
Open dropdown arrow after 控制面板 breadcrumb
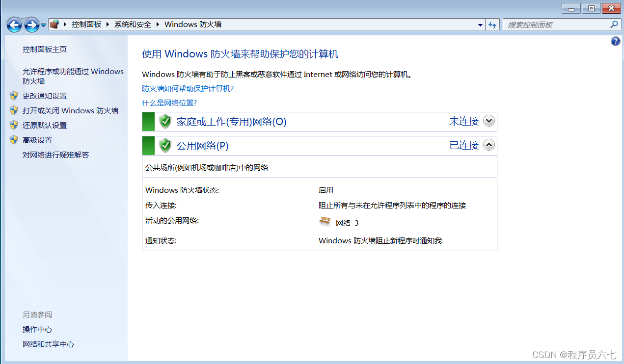(x=108, y=24)
